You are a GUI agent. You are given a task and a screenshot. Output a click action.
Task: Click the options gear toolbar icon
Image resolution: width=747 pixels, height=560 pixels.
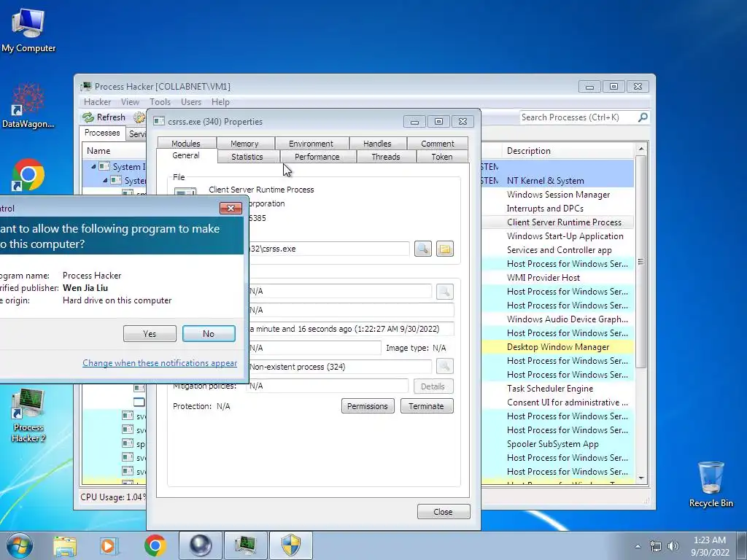point(139,117)
